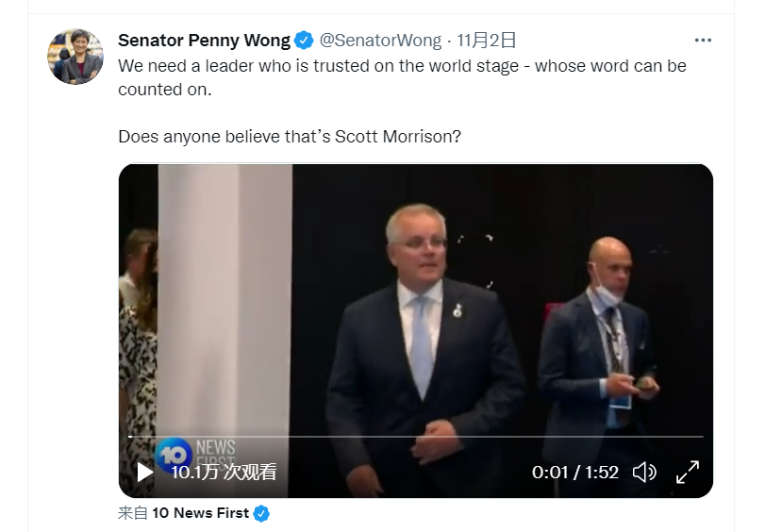
Task: Play the video
Action: 144,472
